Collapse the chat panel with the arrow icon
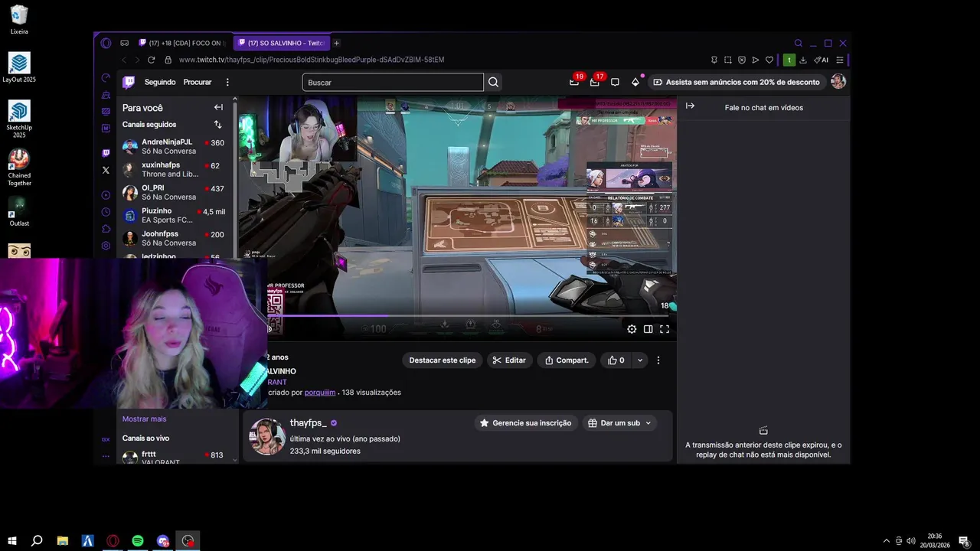This screenshot has height=551, width=980. [690, 106]
